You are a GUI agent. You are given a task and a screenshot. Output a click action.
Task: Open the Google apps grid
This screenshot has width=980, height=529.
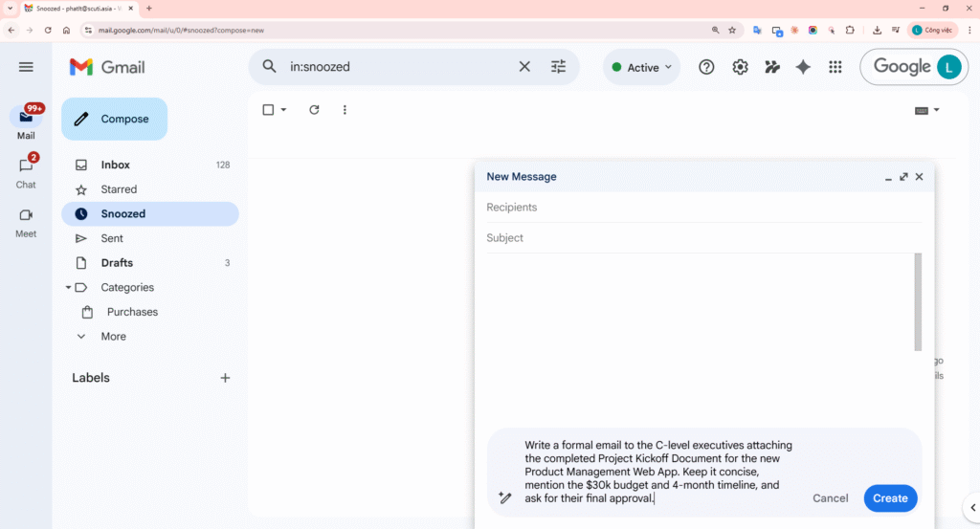835,67
